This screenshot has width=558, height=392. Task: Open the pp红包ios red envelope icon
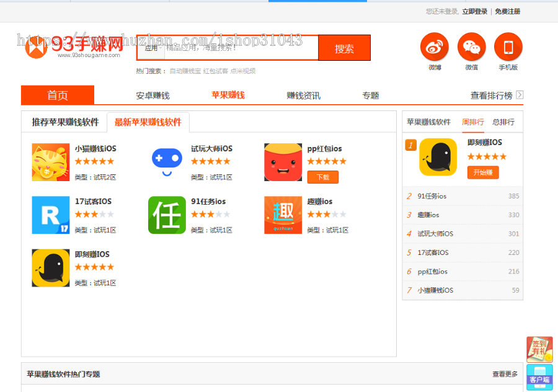click(x=283, y=162)
